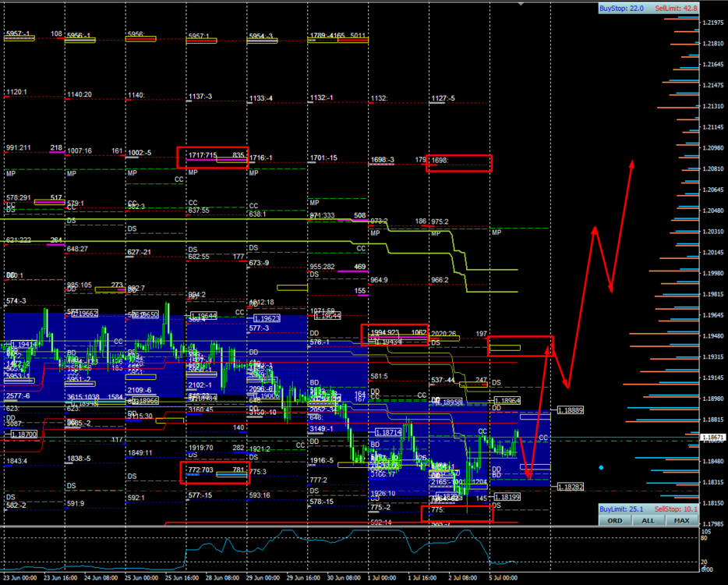728x585 pixels.
Task: Click the 1120:1 level text
Action: click(16, 92)
